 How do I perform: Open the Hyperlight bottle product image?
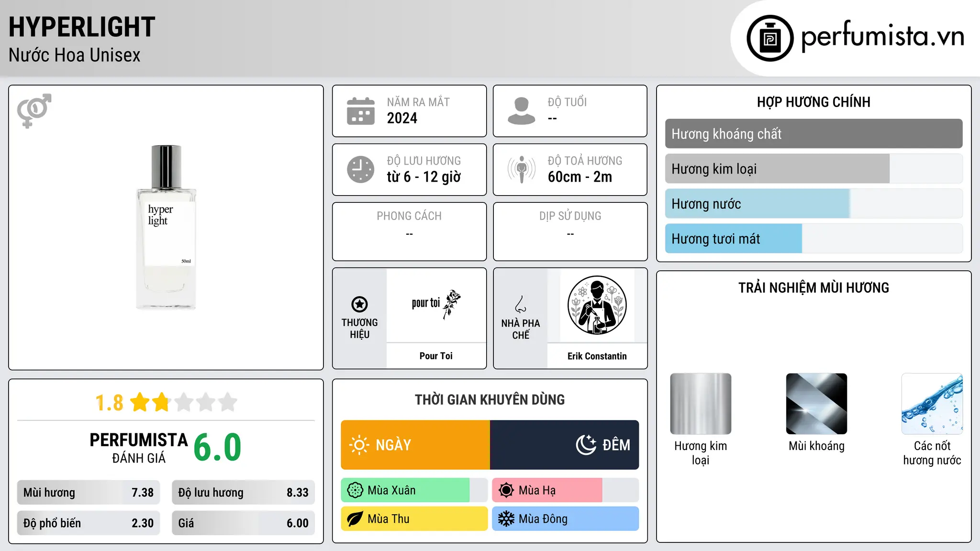(166, 227)
